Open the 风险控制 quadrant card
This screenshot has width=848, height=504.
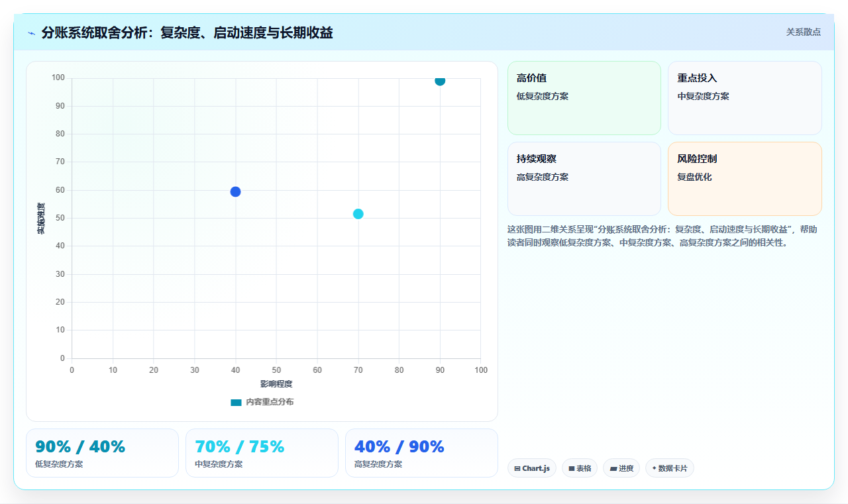tap(745, 179)
